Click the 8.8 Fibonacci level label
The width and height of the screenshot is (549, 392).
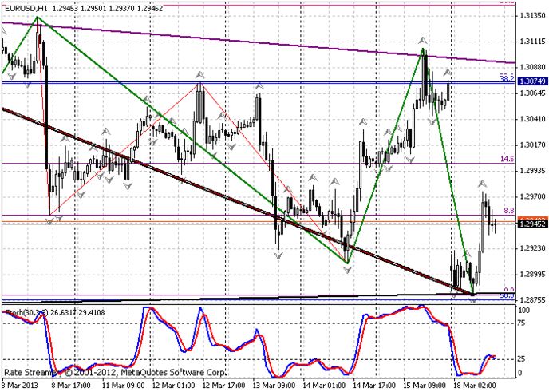(x=508, y=211)
